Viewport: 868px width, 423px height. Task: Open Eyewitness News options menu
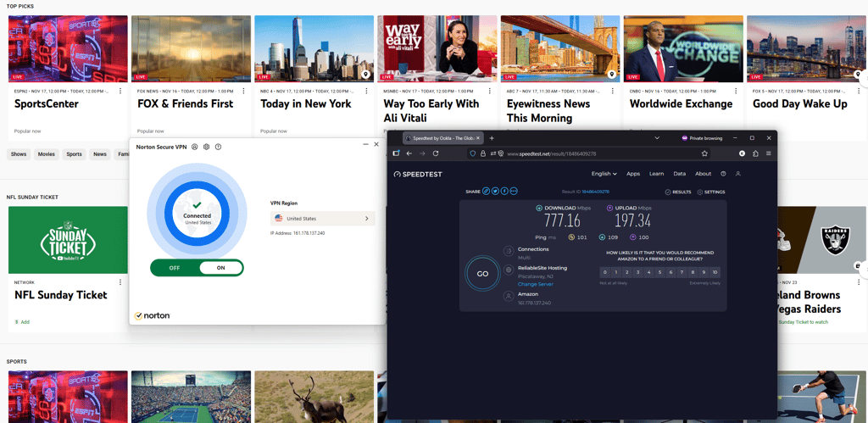tap(613, 91)
